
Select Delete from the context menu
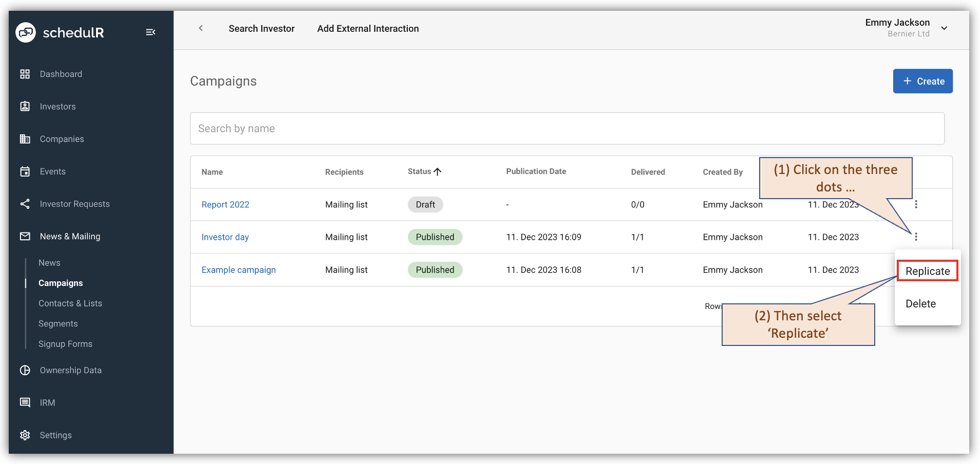pyautogui.click(x=921, y=303)
